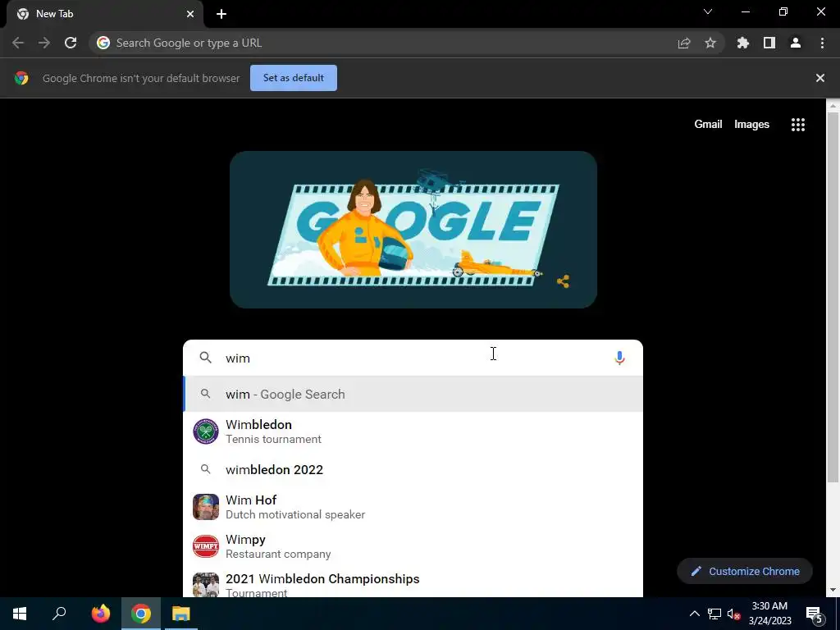This screenshot has width=840, height=630.
Task: Open the network status tray icon
Action: 714,614
